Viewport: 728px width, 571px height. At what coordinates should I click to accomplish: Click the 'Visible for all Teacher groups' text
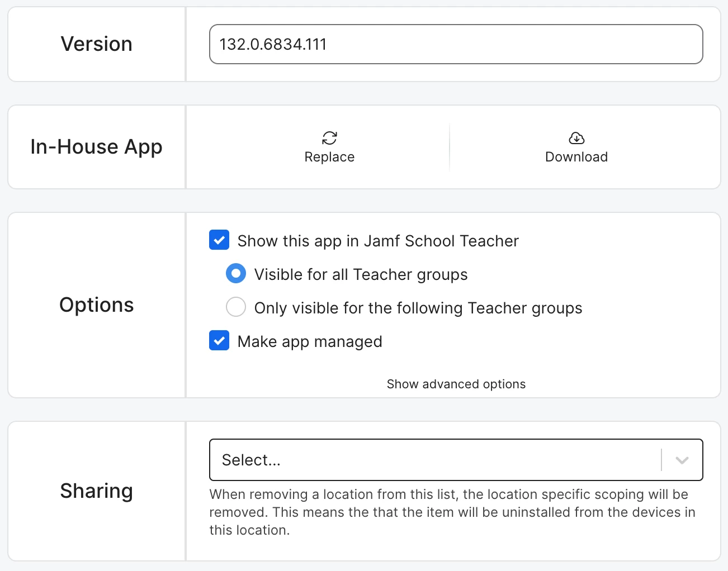pos(361,274)
